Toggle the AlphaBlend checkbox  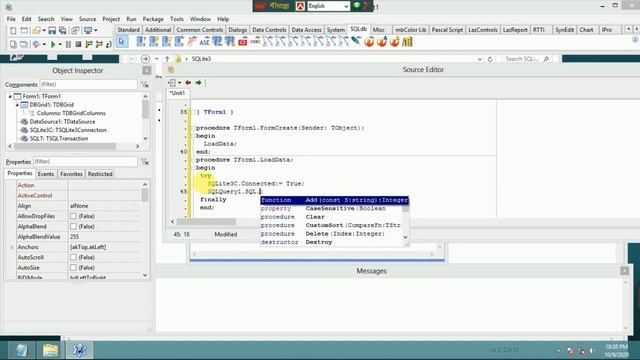73,227
